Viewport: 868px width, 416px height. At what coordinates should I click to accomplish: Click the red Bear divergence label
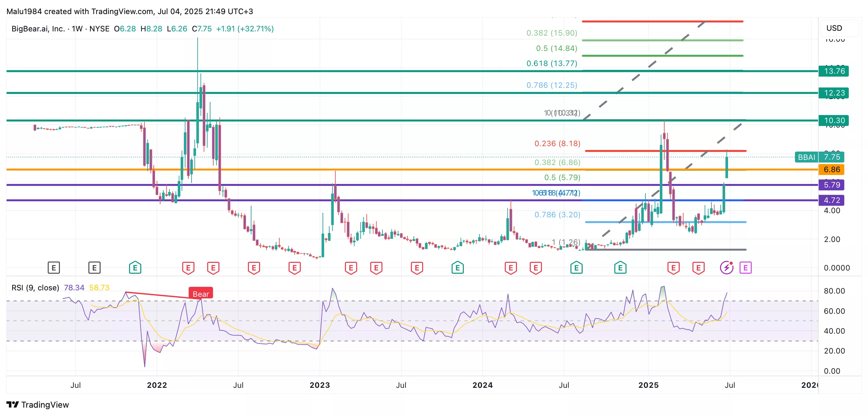click(x=201, y=294)
